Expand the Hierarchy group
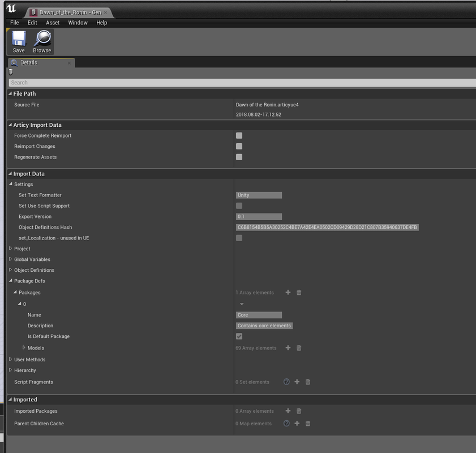Screen dimensions: 476x453 click(11, 370)
